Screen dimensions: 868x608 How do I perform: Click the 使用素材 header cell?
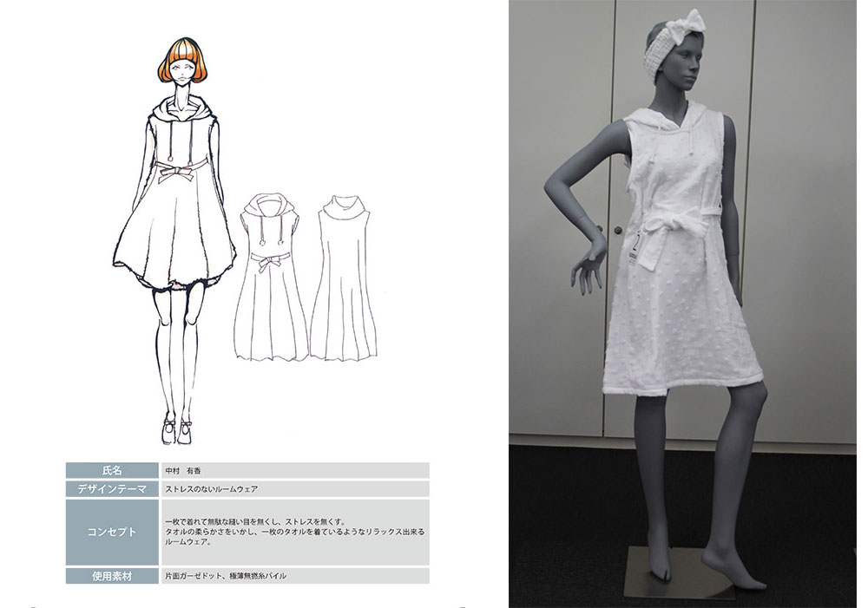(112, 576)
